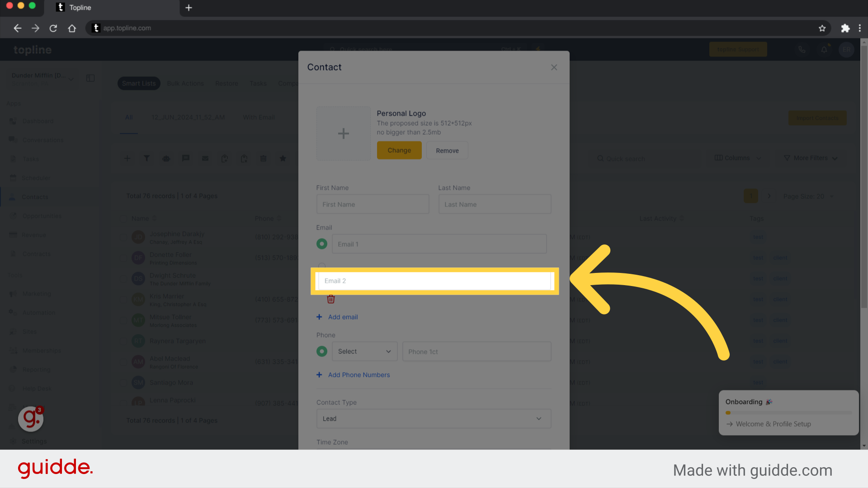868x488 pixels.
Task: Bookmark the page with the star icon
Action: pos(822,28)
